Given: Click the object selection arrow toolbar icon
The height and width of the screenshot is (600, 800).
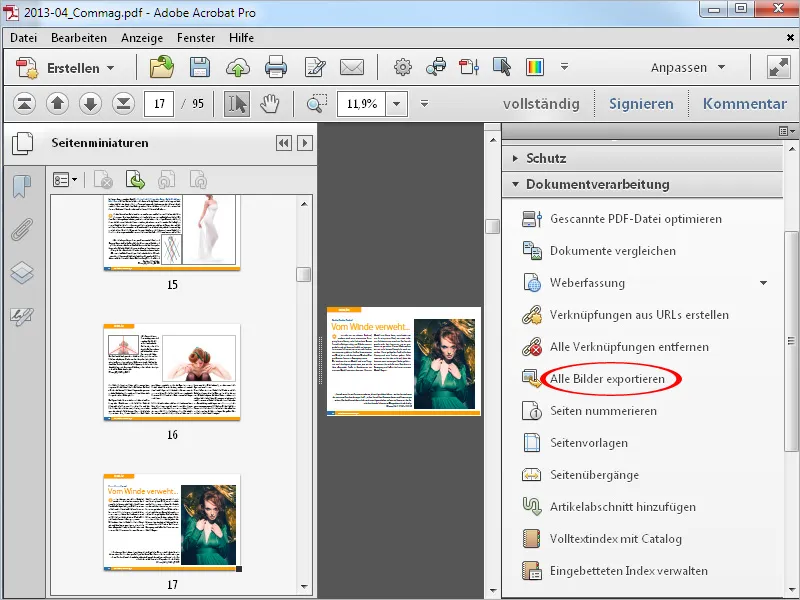Looking at the screenshot, I should pyautogui.click(x=502, y=67).
